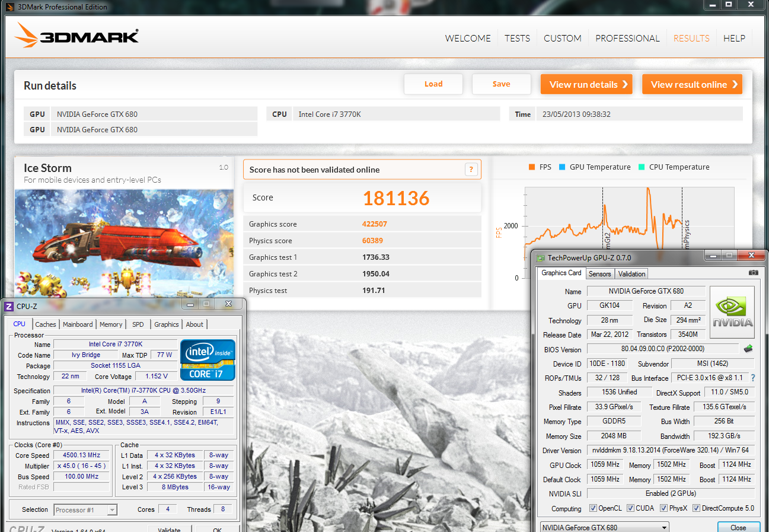This screenshot has height=532, width=769.
Task: Click the BIOS Version field in GPU-Z
Action: coord(663,349)
